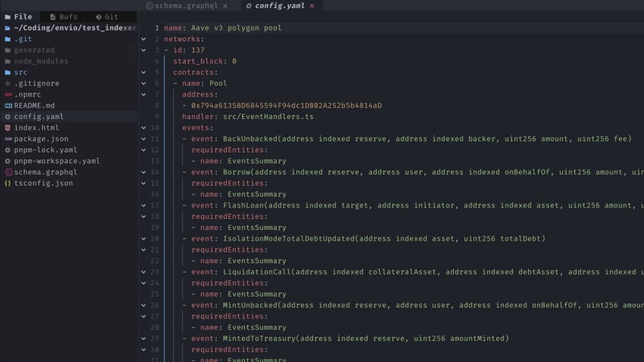Viewport: 644px width, 362px height.
Task: Click the schema.graphql icon in file tree
Action: [9, 172]
